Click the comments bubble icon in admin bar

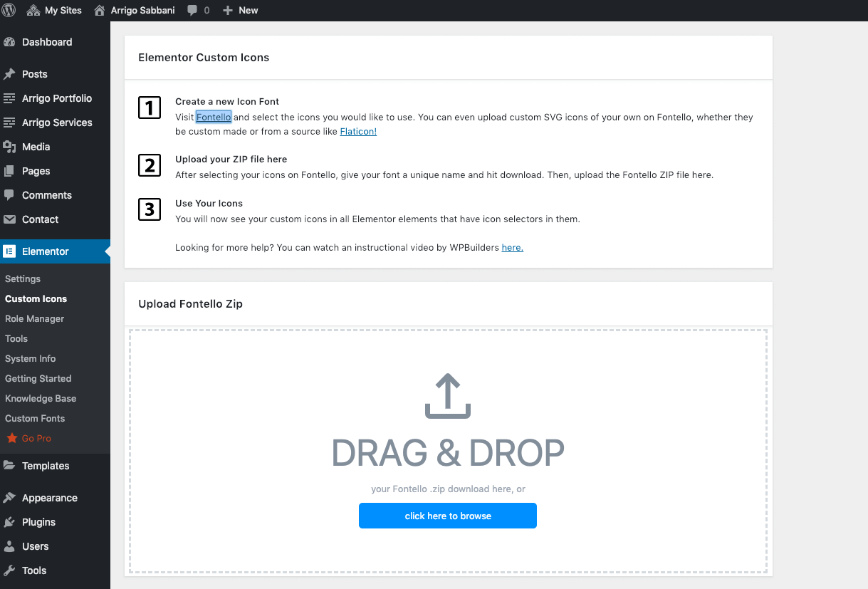[192, 11]
